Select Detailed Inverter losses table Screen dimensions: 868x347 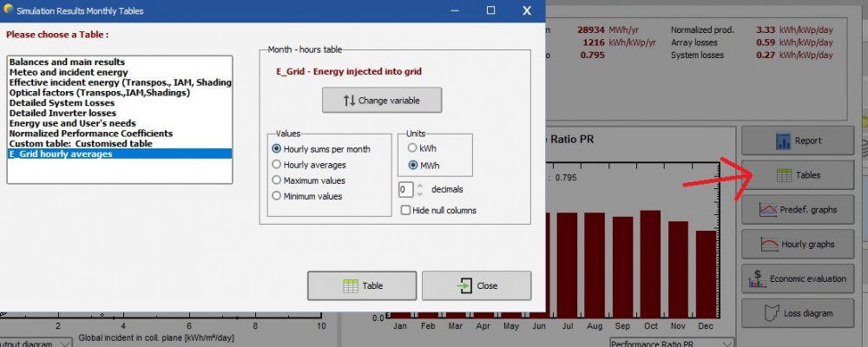pyautogui.click(x=61, y=113)
